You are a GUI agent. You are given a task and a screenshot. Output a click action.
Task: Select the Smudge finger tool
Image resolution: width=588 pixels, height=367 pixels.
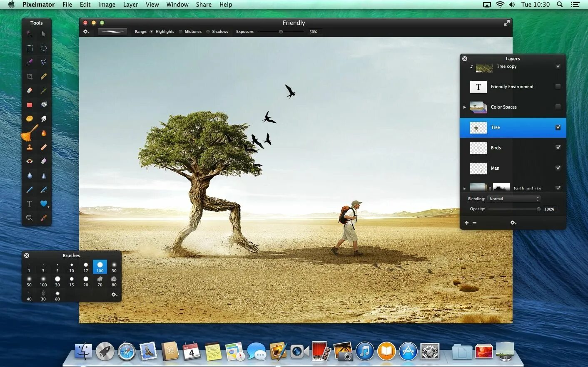pos(43,119)
